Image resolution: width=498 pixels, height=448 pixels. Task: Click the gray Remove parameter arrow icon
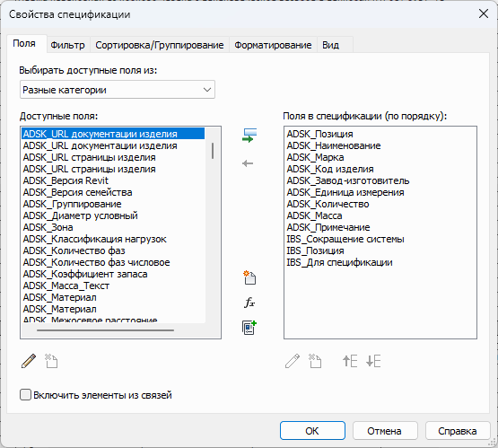tap(248, 163)
